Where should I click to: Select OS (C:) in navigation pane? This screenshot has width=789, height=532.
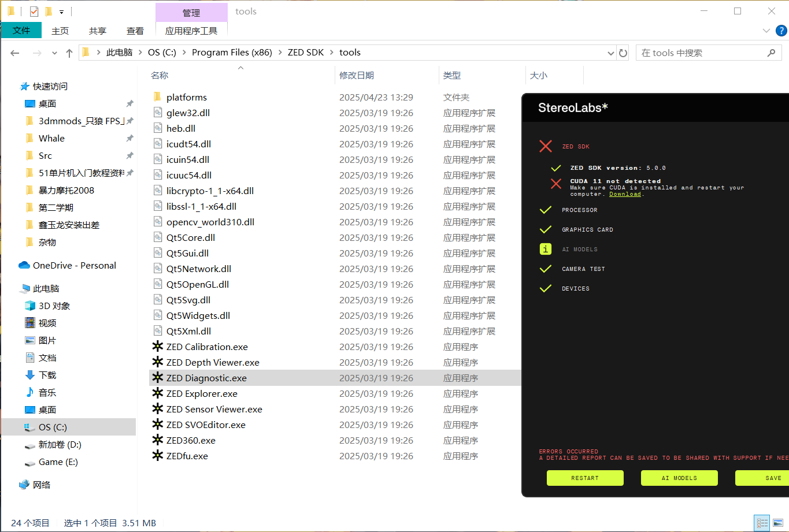(53, 427)
